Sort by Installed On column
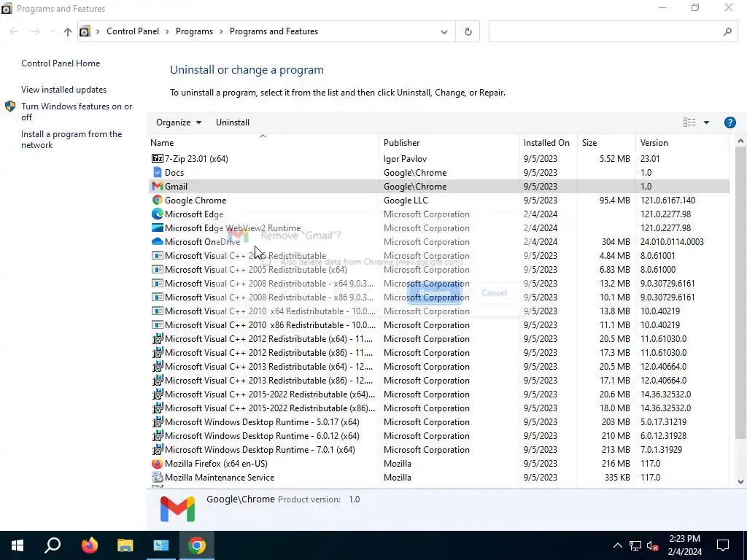The image size is (747, 560). tap(548, 142)
